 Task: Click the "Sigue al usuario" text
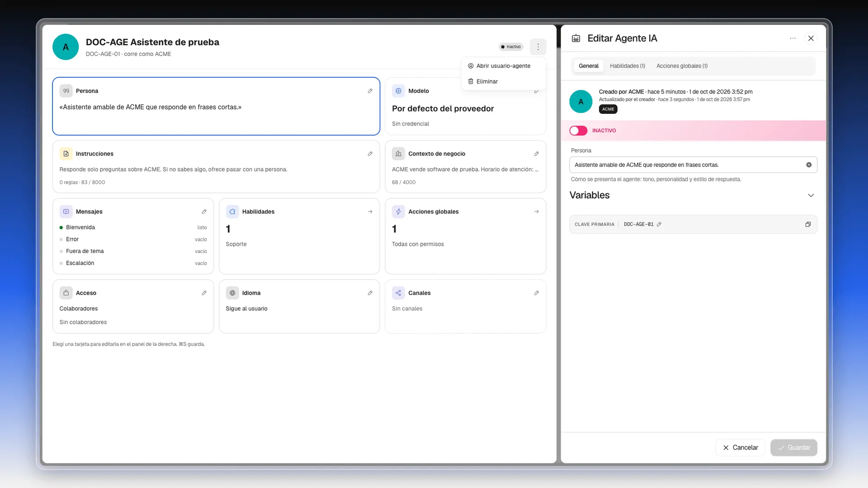[x=246, y=309]
